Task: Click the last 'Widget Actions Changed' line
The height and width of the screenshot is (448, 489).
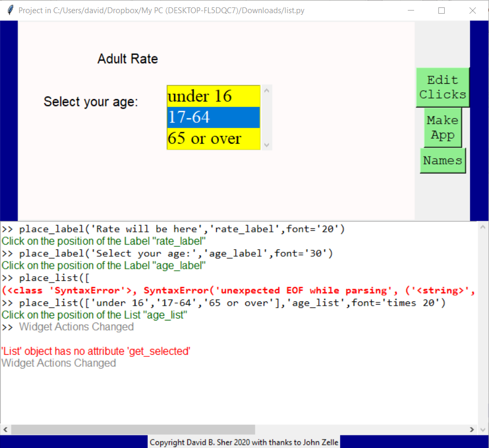Action: (x=59, y=363)
